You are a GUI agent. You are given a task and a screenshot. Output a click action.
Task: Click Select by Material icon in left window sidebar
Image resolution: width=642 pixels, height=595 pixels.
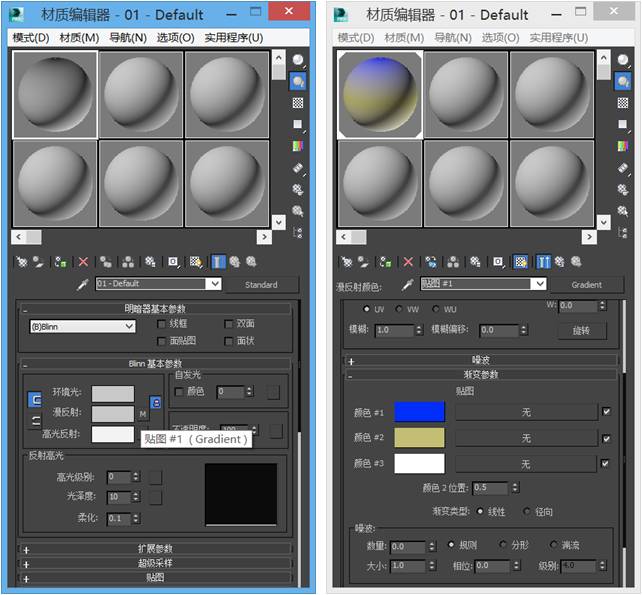pyautogui.click(x=298, y=211)
